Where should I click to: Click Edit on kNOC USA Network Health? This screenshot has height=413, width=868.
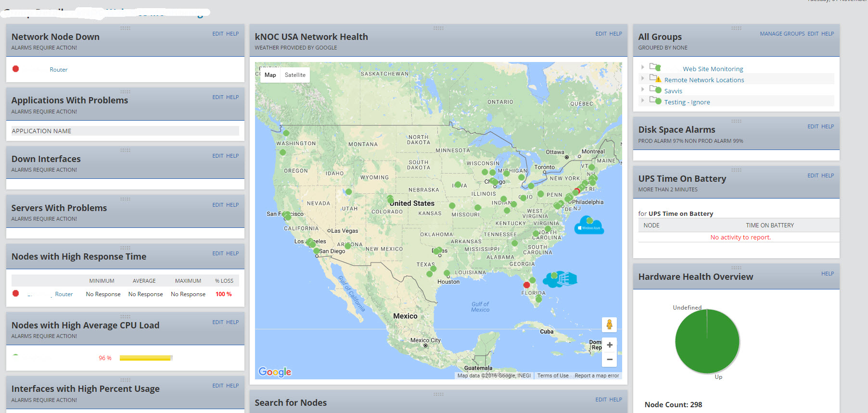[600, 34]
